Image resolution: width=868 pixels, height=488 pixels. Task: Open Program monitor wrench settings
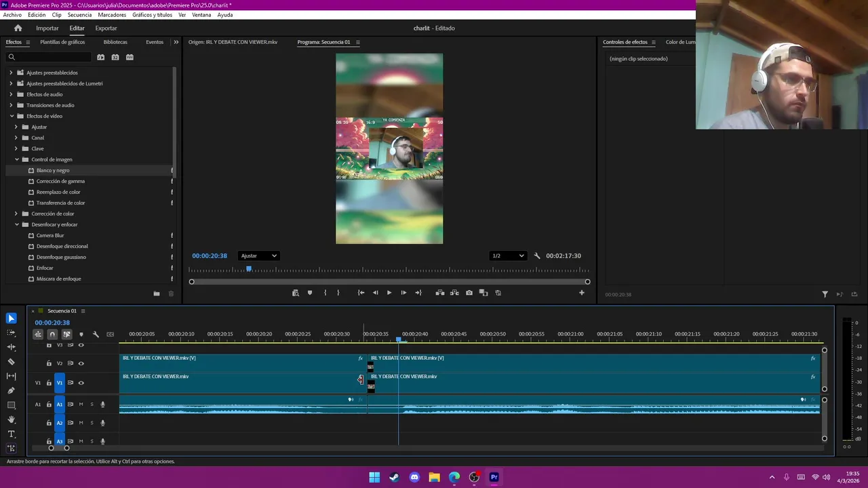tap(537, 256)
